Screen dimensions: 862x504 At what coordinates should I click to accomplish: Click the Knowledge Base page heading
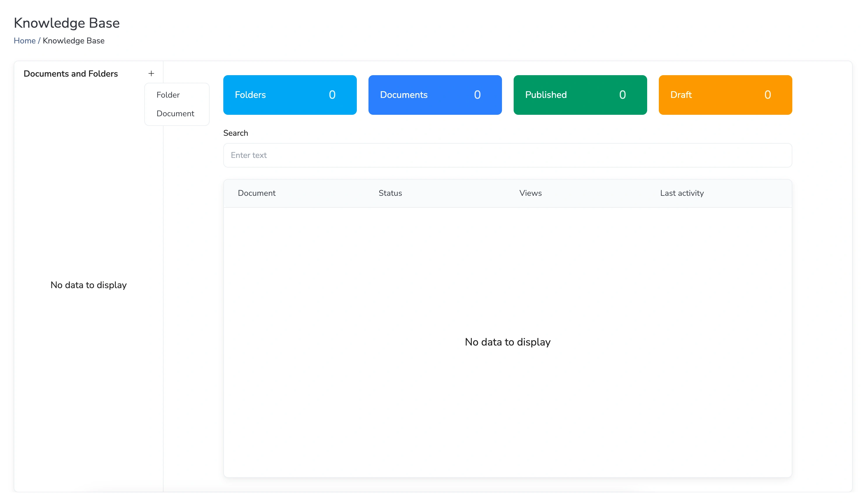coord(66,22)
